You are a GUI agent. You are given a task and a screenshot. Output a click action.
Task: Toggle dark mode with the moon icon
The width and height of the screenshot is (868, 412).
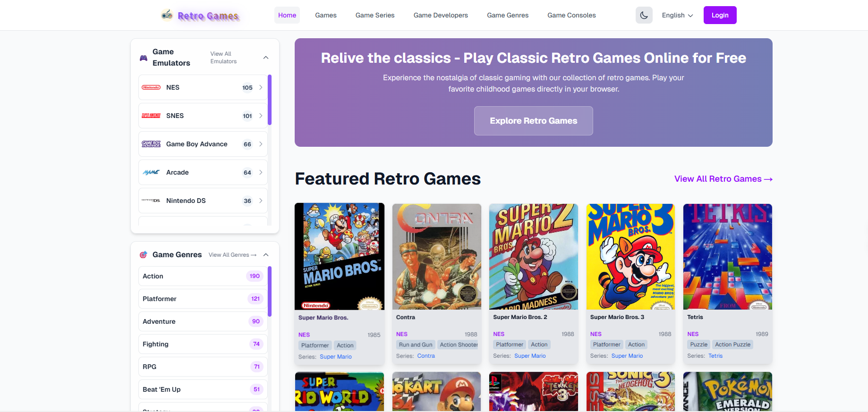point(644,15)
